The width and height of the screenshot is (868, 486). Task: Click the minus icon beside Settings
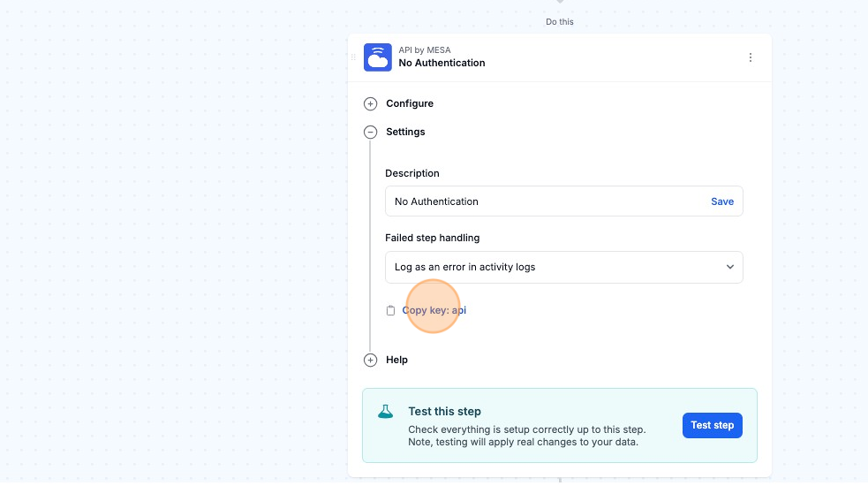coord(371,133)
